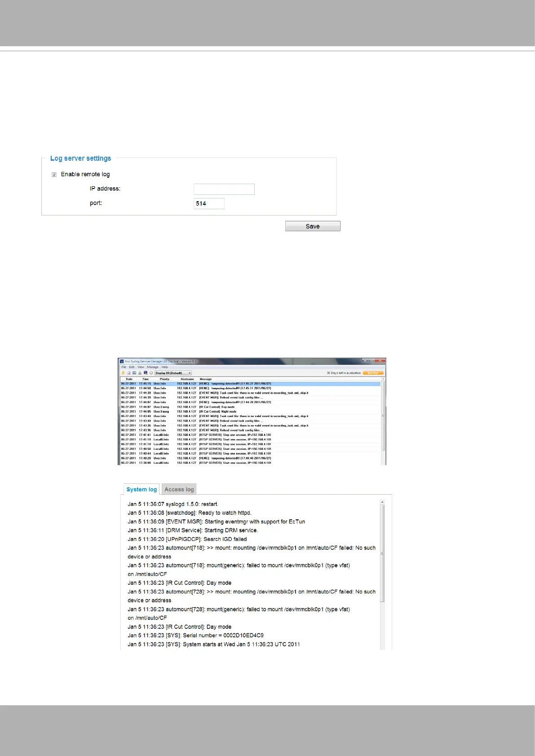The image size is (535, 756).
Task: Click the port field showing 514
Action: [209, 203]
